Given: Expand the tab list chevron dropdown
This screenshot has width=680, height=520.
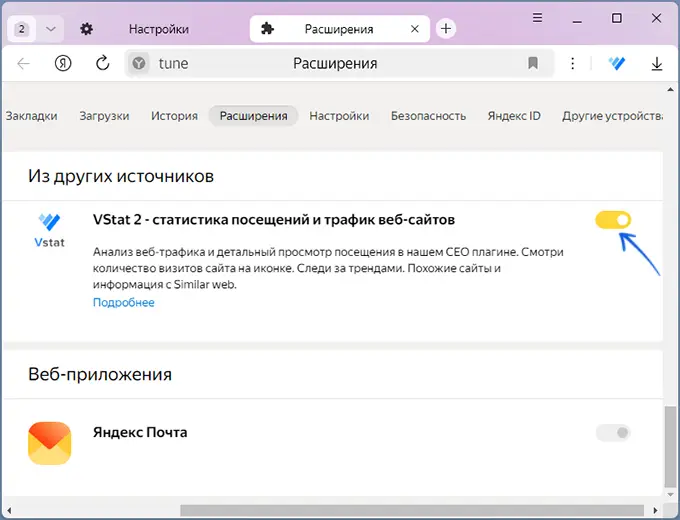Looking at the screenshot, I should pyautogui.click(x=51, y=29).
